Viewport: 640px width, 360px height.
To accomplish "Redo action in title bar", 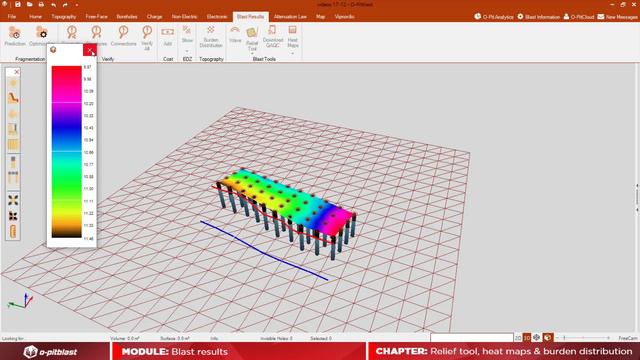I will [x=65, y=5].
